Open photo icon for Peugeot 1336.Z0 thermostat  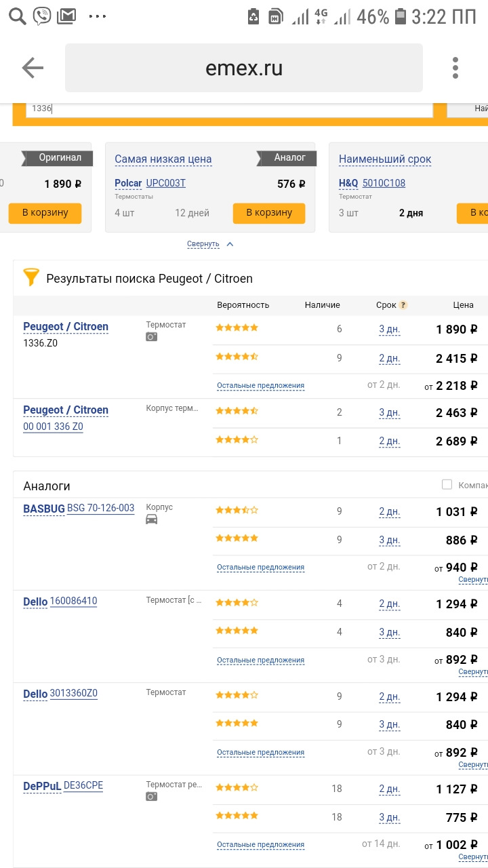152,337
